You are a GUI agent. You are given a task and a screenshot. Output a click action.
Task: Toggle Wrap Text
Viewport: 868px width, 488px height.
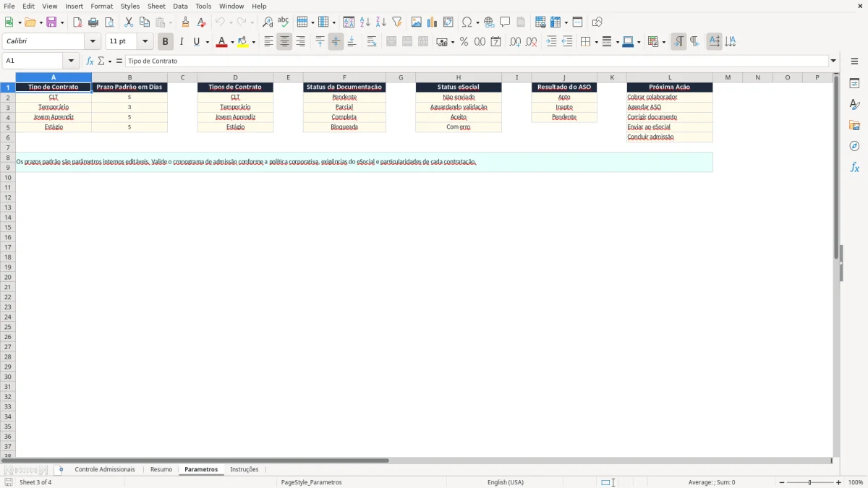372,42
